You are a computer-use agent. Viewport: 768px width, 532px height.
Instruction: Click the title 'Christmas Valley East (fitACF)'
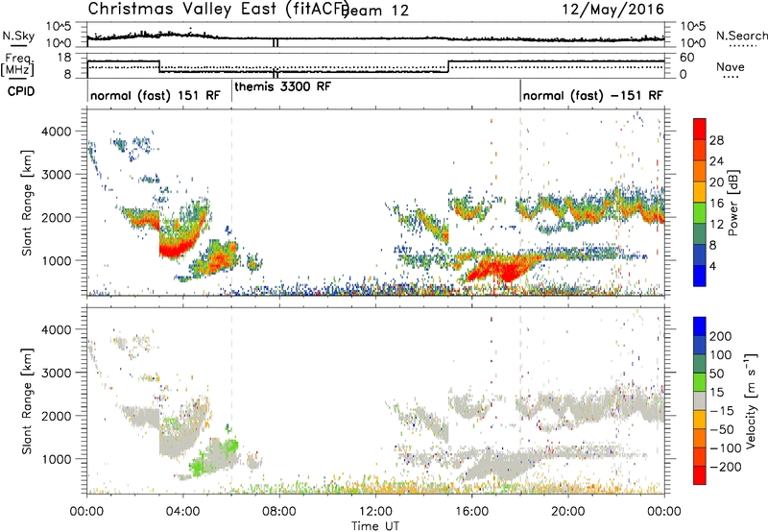218,9
